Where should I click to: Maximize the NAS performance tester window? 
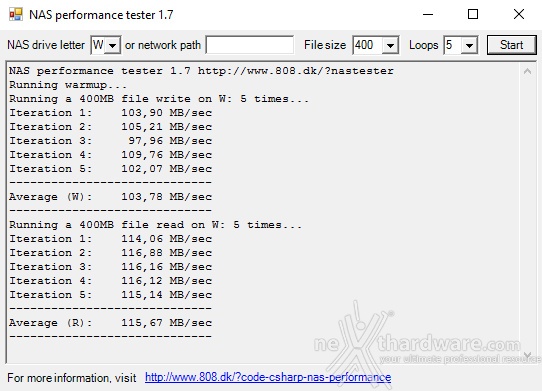coord(473,15)
